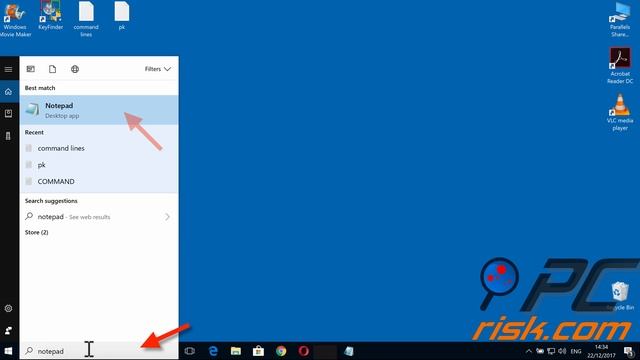640x360 pixels.
Task: Select Windows Movie Maker desktop icon
Action: 15,19
